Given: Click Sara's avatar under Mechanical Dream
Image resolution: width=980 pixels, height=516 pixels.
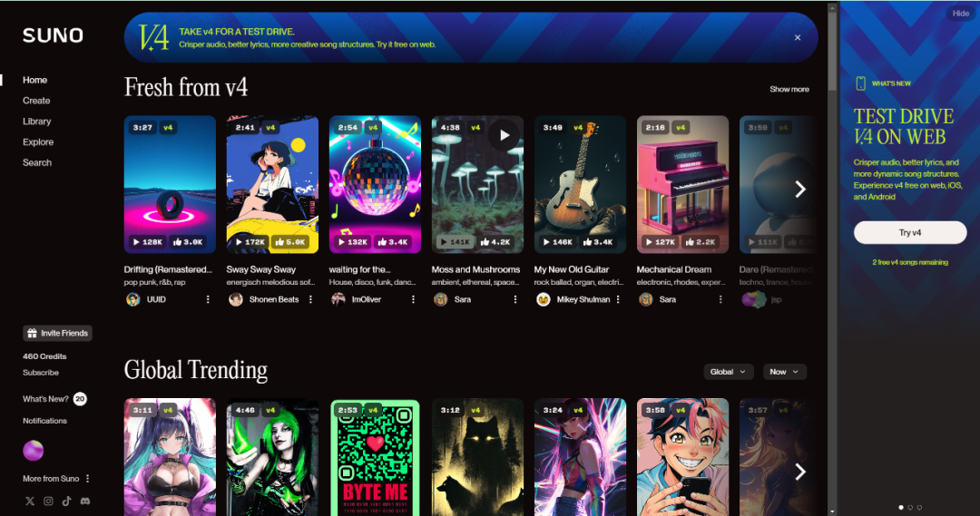Looking at the screenshot, I should tap(646, 299).
